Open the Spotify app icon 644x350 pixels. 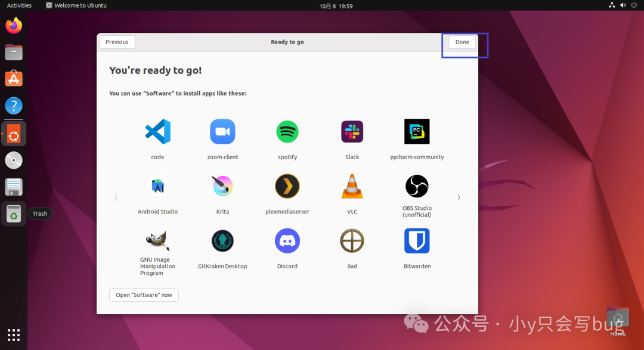[287, 131]
